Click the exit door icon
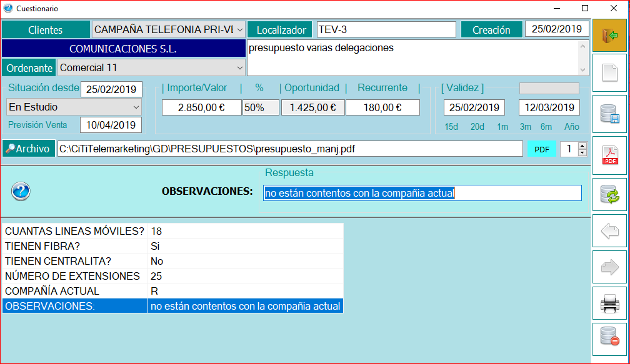 pyautogui.click(x=609, y=36)
